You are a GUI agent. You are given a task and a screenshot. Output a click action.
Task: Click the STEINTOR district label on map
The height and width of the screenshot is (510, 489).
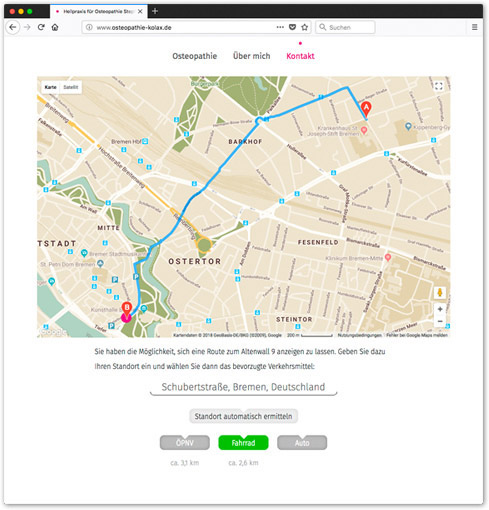[x=294, y=319]
